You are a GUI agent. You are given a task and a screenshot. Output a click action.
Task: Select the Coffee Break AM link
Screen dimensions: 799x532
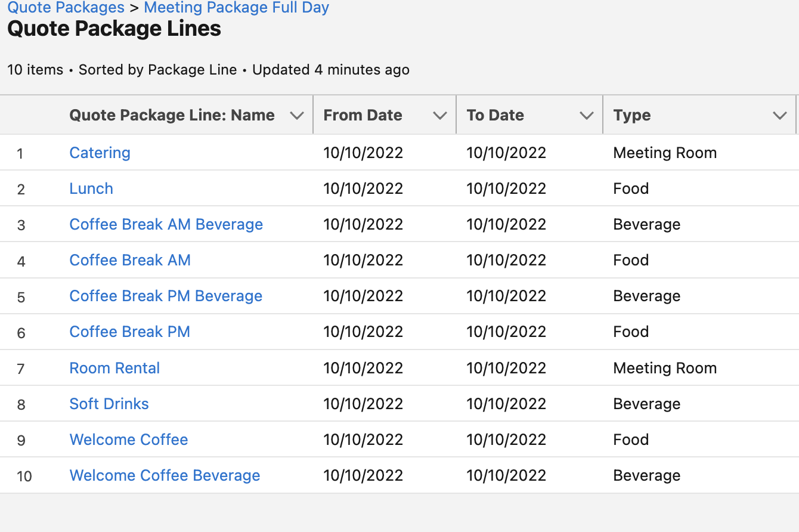pyautogui.click(x=130, y=260)
